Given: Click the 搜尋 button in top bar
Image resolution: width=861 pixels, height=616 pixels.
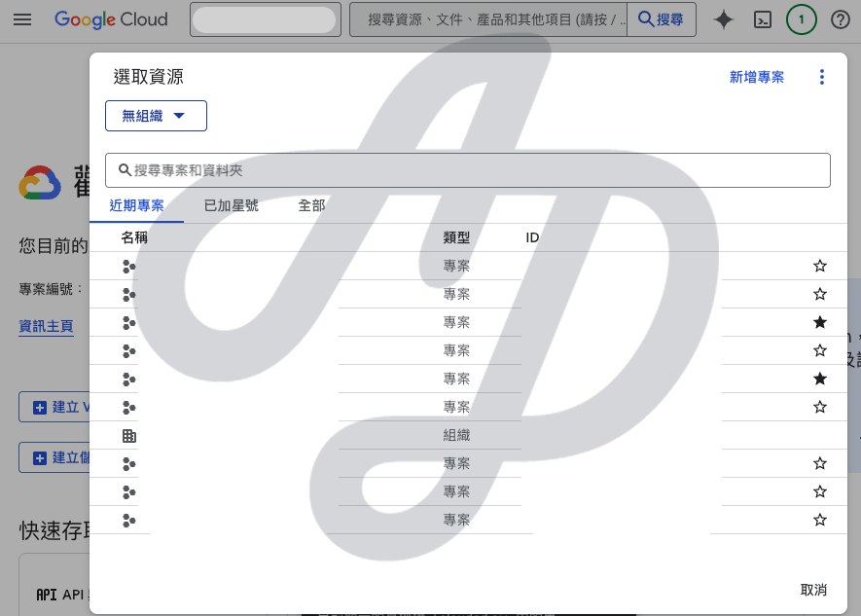Looking at the screenshot, I should coord(661,19).
